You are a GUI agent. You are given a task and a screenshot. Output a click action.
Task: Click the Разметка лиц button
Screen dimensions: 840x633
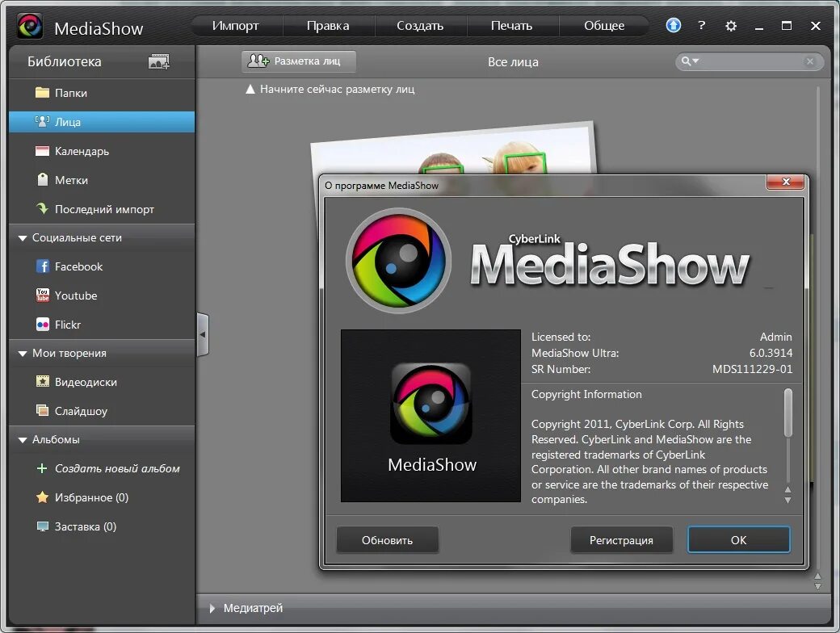point(298,61)
